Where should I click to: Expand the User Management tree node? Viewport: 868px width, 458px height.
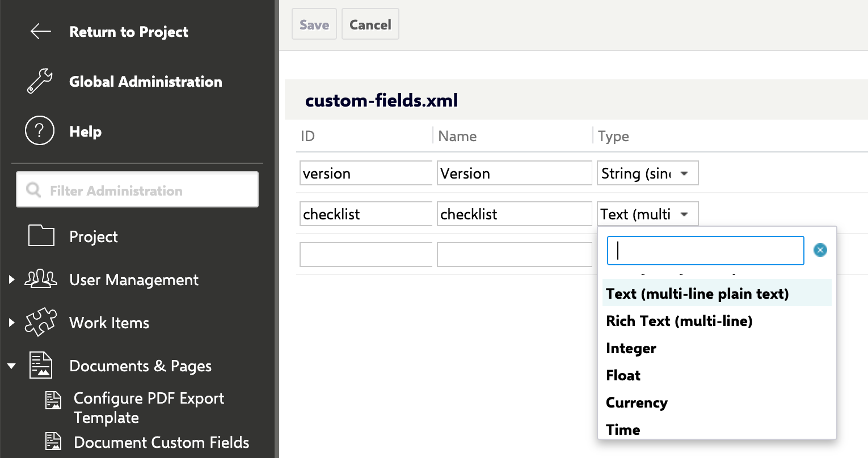pyautogui.click(x=12, y=279)
